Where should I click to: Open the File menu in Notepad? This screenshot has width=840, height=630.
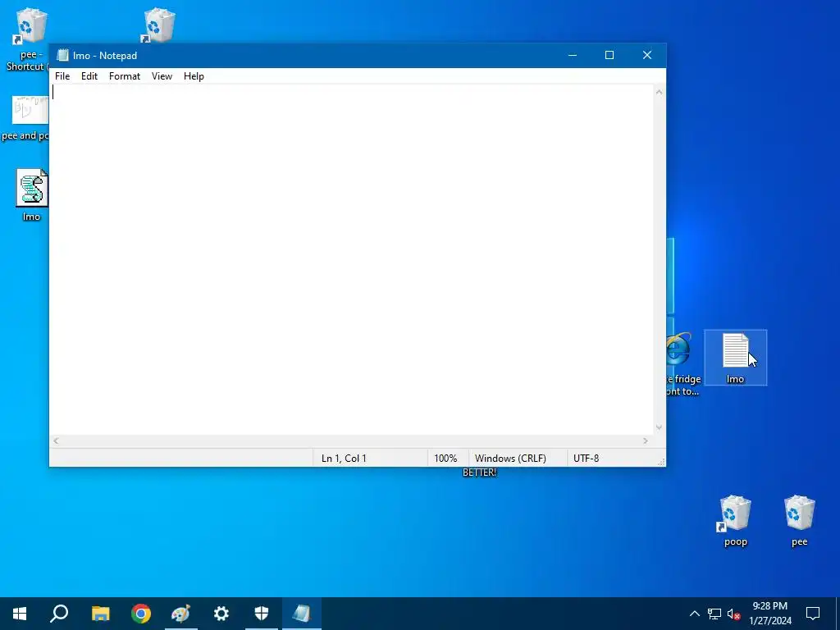pyautogui.click(x=62, y=76)
